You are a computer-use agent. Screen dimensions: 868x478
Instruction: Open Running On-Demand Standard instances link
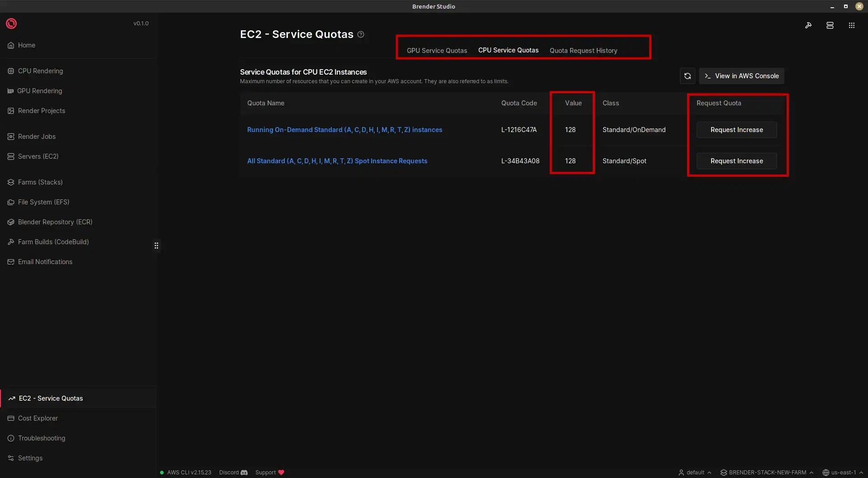[x=344, y=130]
